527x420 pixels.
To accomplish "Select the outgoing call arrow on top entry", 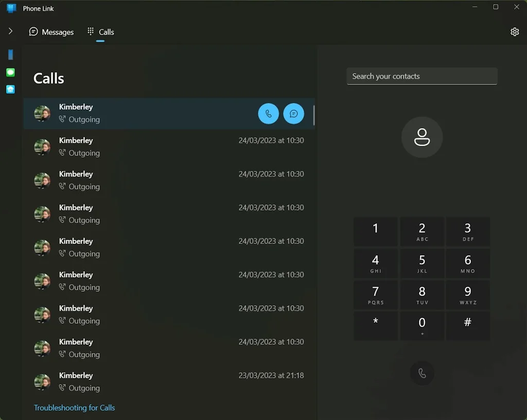I will coord(63,119).
